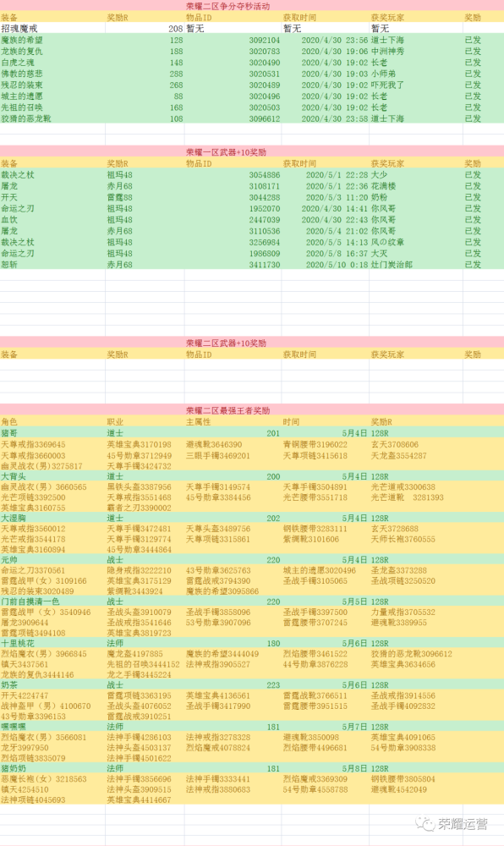Select the cell 魔龙盔4197885

coord(134,654)
